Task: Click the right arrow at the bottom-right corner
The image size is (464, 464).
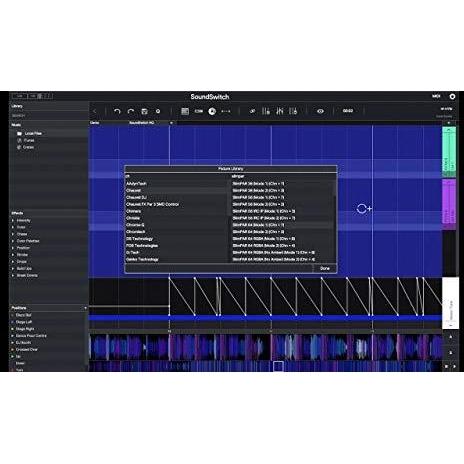Action: [454, 366]
